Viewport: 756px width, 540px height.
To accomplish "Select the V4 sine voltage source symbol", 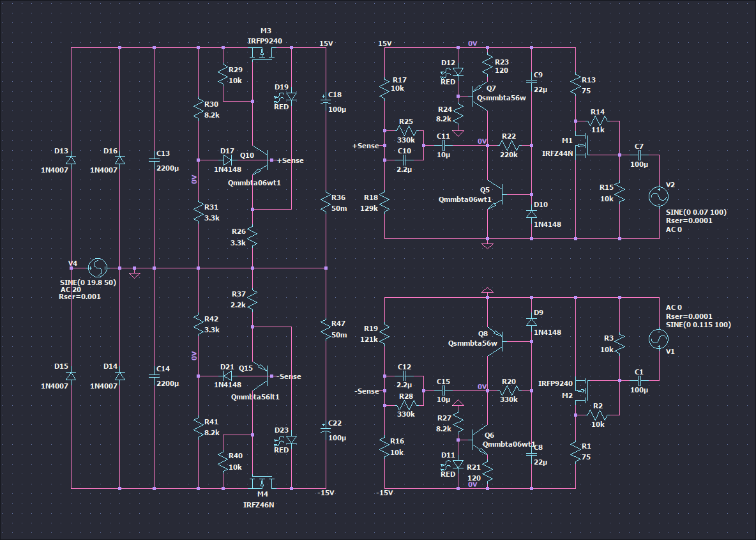I will tap(97, 267).
